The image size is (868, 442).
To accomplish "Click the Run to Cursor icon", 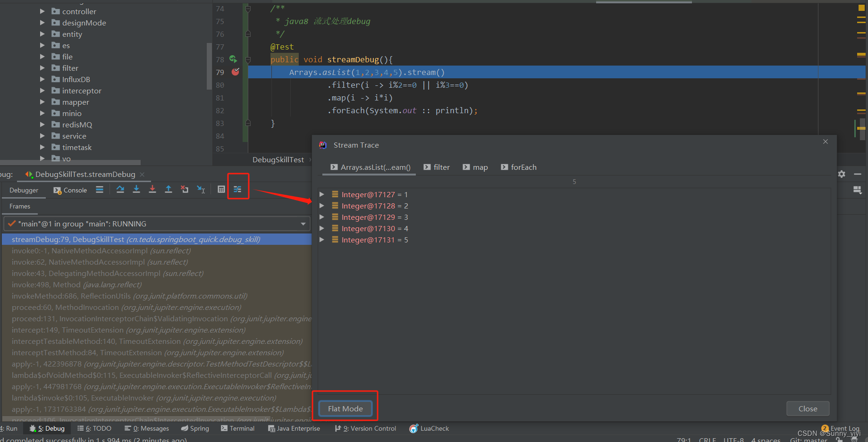I will click(201, 189).
